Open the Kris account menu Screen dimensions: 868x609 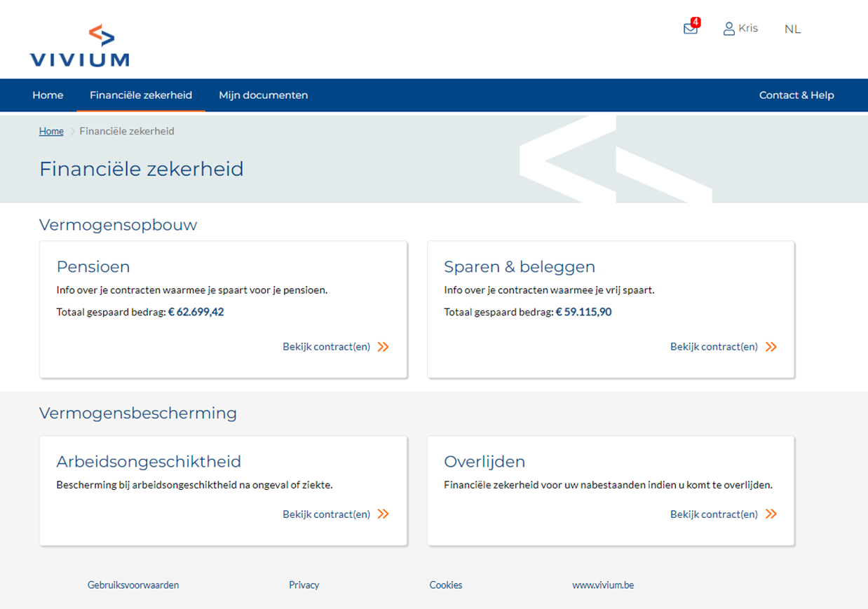pos(741,29)
